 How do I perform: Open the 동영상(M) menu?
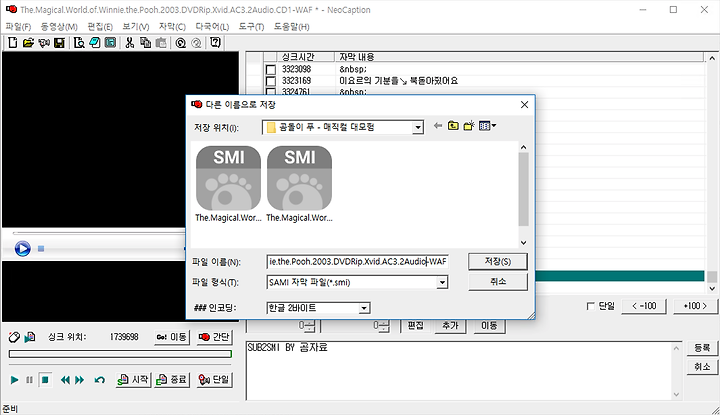[59, 27]
